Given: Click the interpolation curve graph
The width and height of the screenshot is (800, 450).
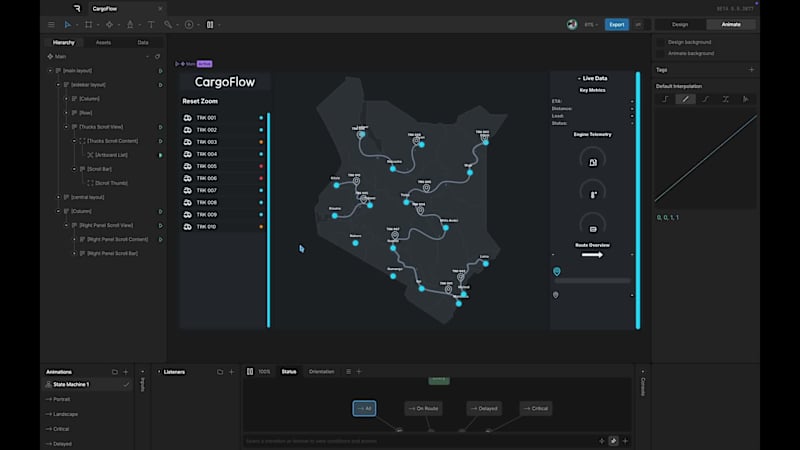Looking at the screenshot, I should 706,159.
